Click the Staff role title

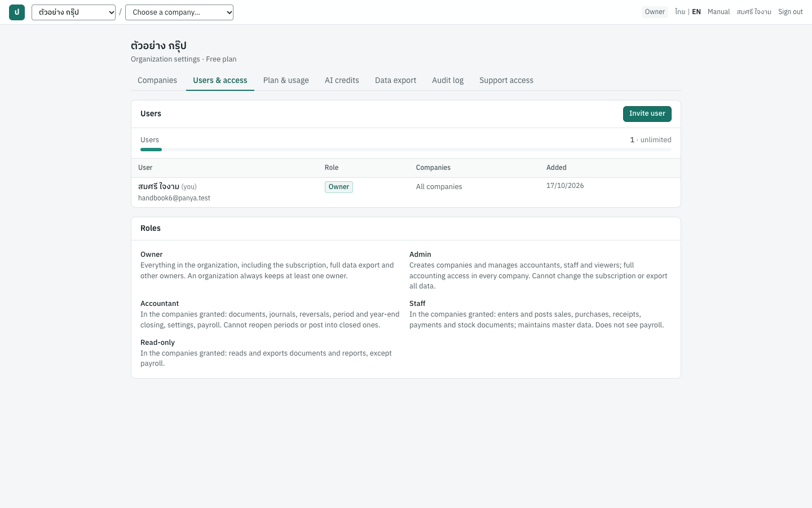click(417, 304)
